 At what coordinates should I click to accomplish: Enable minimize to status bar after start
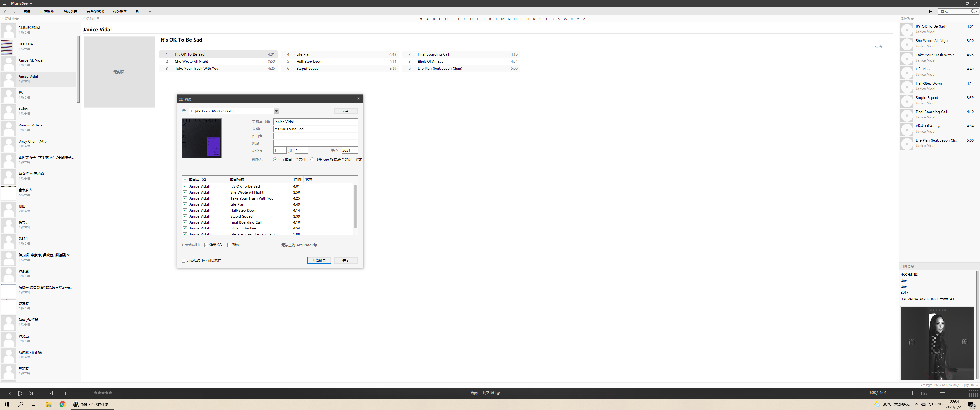point(184,261)
